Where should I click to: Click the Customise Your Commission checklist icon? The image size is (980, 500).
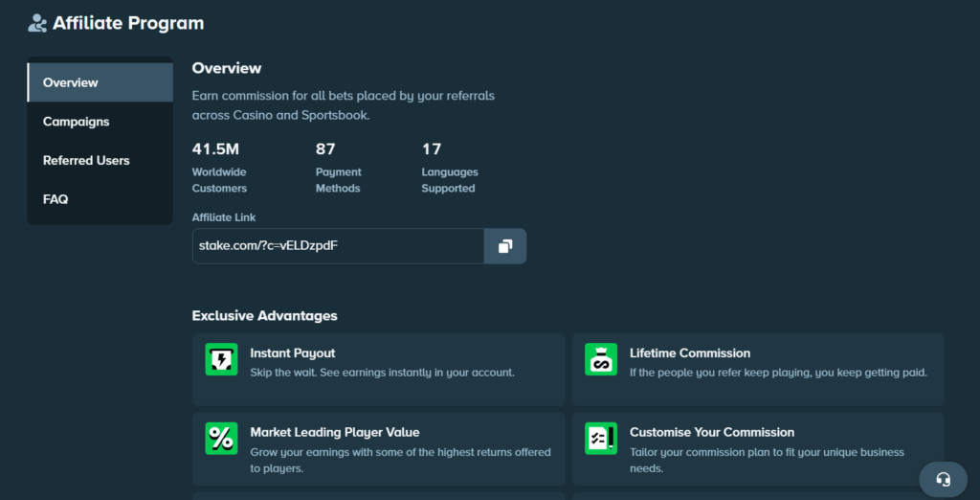tap(601, 438)
